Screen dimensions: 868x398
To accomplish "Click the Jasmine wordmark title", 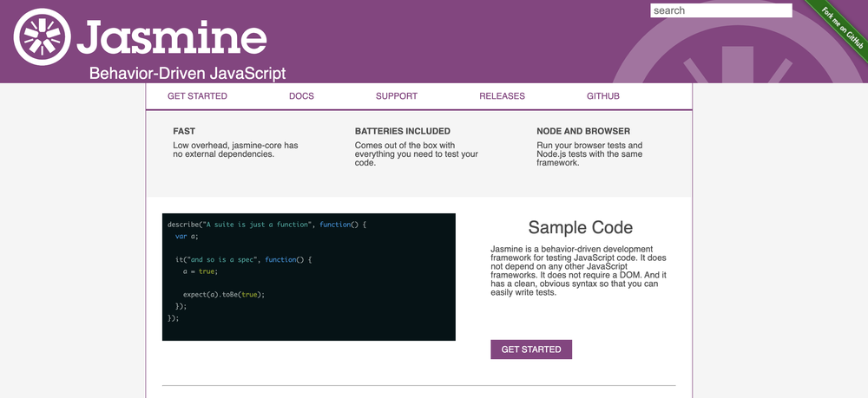I will (x=172, y=37).
